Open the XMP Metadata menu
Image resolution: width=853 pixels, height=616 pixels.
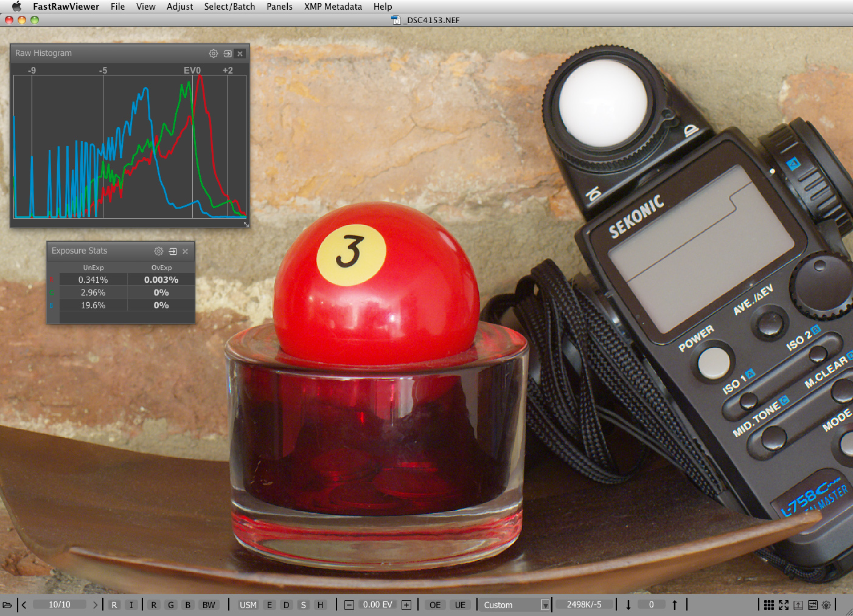(x=333, y=7)
